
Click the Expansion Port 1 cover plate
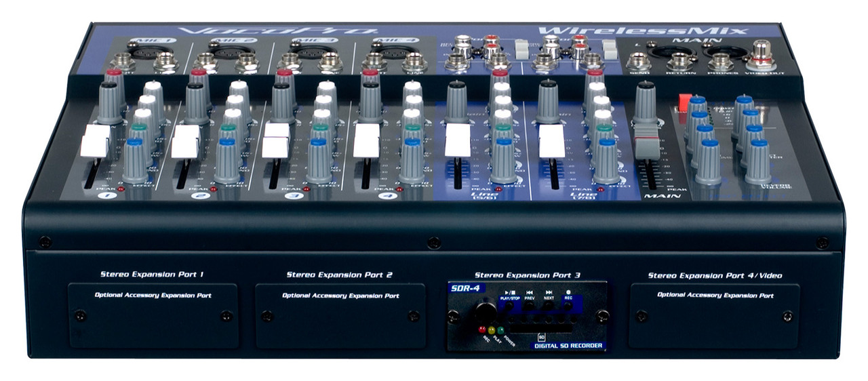pyautogui.click(x=153, y=316)
